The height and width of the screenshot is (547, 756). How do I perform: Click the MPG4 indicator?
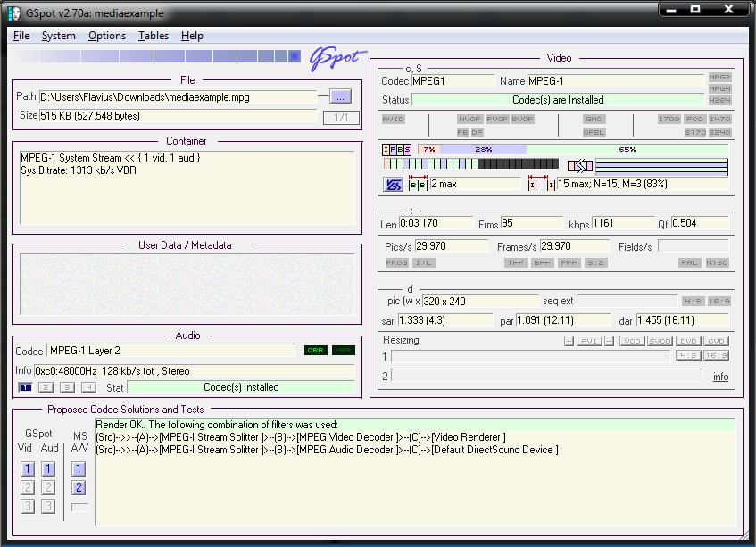(719, 88)
